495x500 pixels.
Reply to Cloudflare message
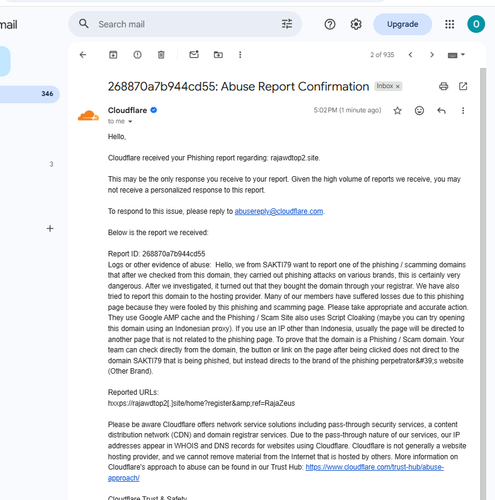[x=441, y=111]
